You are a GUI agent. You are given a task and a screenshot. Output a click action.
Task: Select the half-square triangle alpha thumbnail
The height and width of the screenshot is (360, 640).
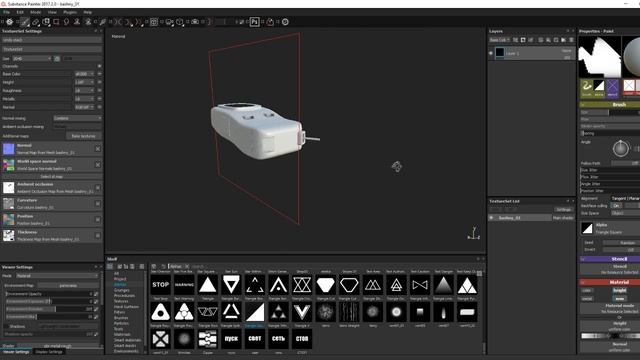point(255,312)
